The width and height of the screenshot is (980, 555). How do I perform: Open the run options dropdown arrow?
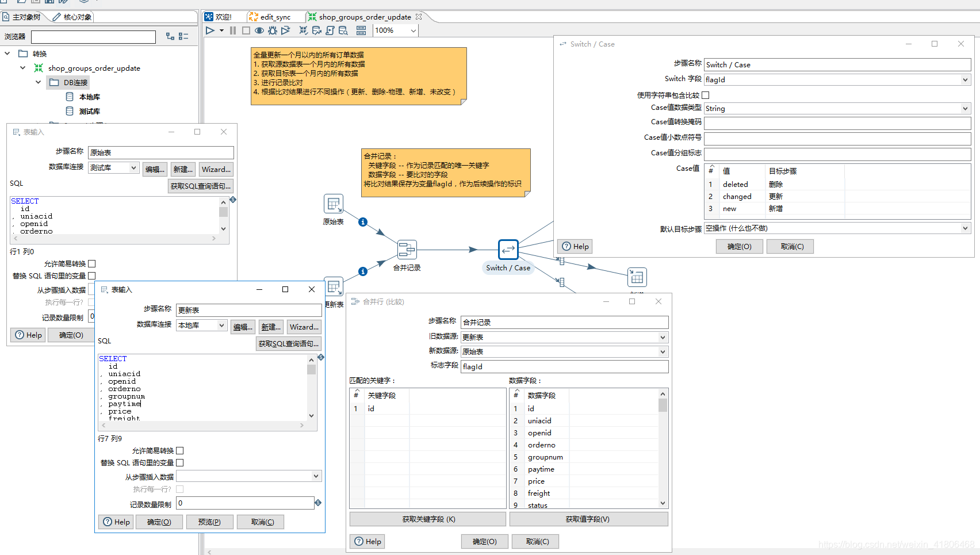[221, 30]
